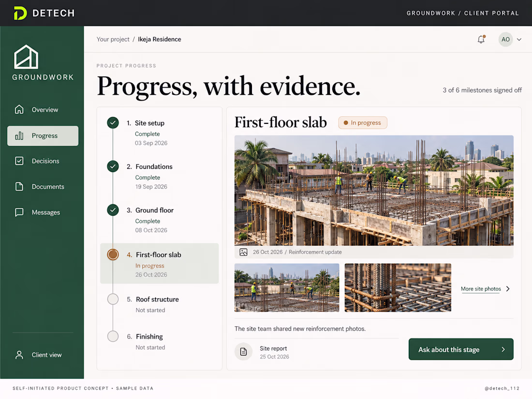Click the AO user avatar
The width and height of the screenshot is (532, 399).
[505, 39]
